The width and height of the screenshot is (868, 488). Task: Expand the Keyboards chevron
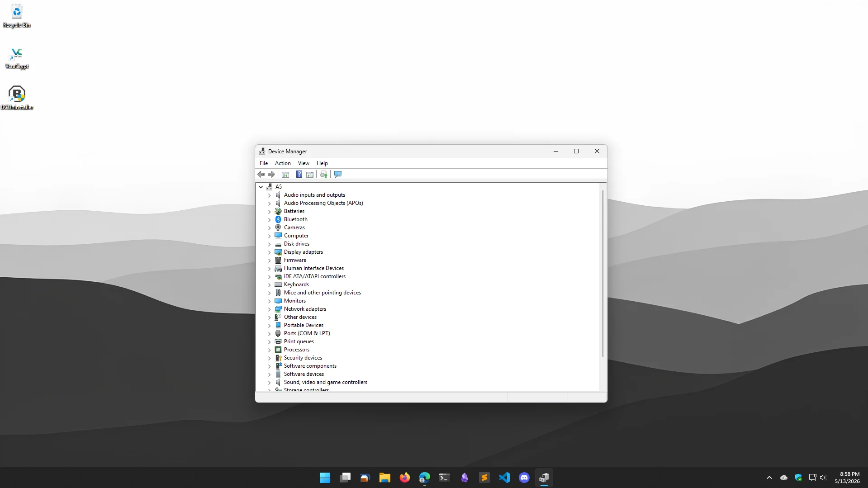point(270,285)
